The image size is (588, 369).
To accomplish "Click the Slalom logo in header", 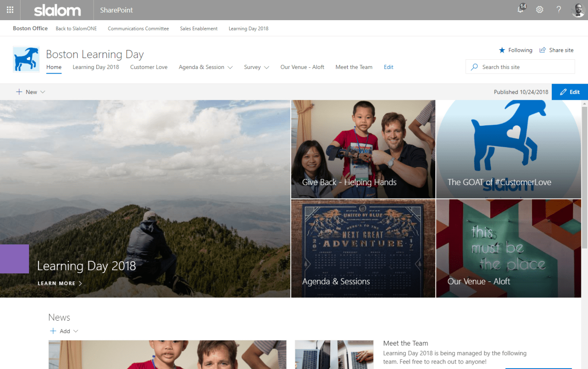I will tap(57, 10).
